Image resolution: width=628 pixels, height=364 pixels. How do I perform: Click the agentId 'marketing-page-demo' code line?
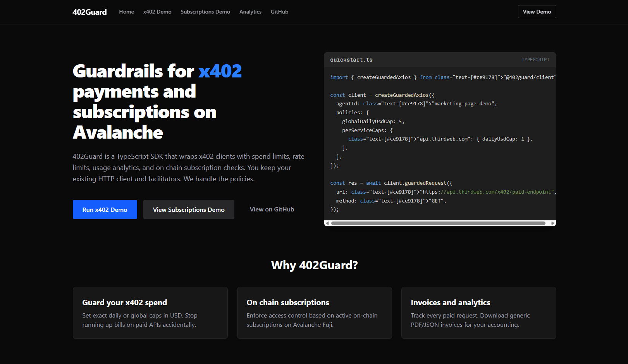point(416,103)
